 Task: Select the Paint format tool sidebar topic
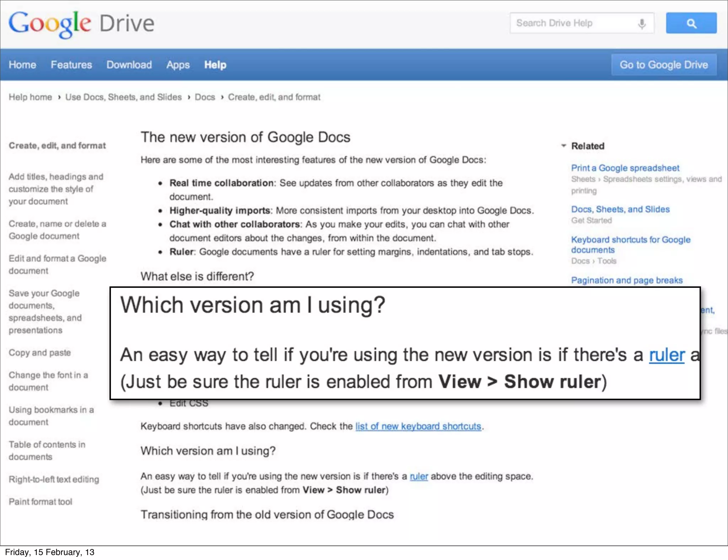point(41,501)
